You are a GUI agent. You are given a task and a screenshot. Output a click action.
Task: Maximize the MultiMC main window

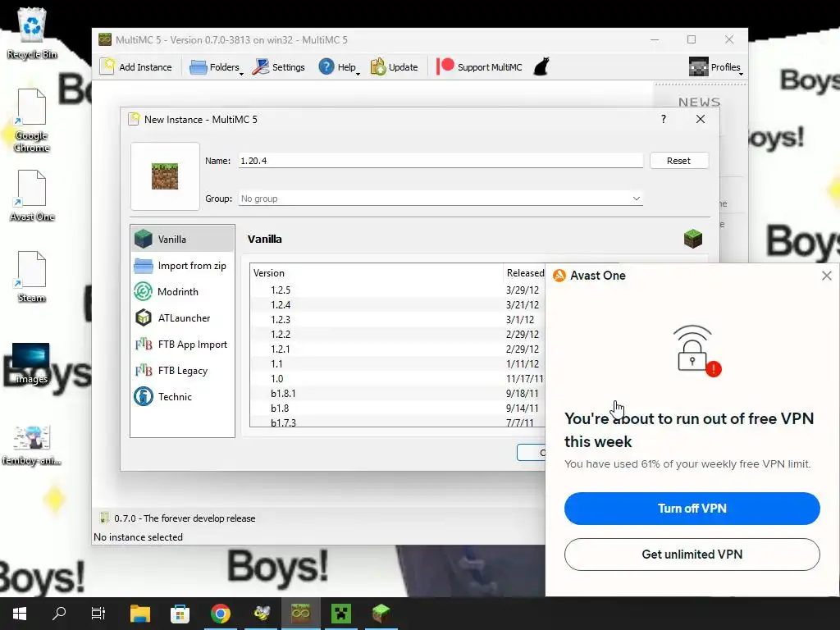(692, 39)
